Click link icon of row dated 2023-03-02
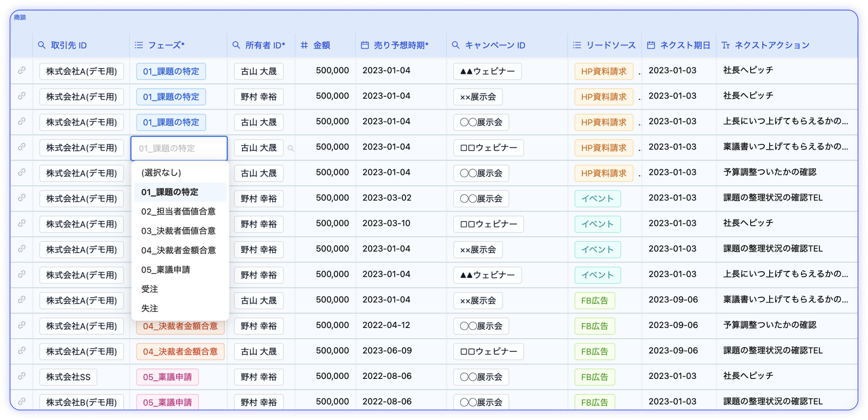This screenshot has width=868, height=420. [x=22, y=198]
